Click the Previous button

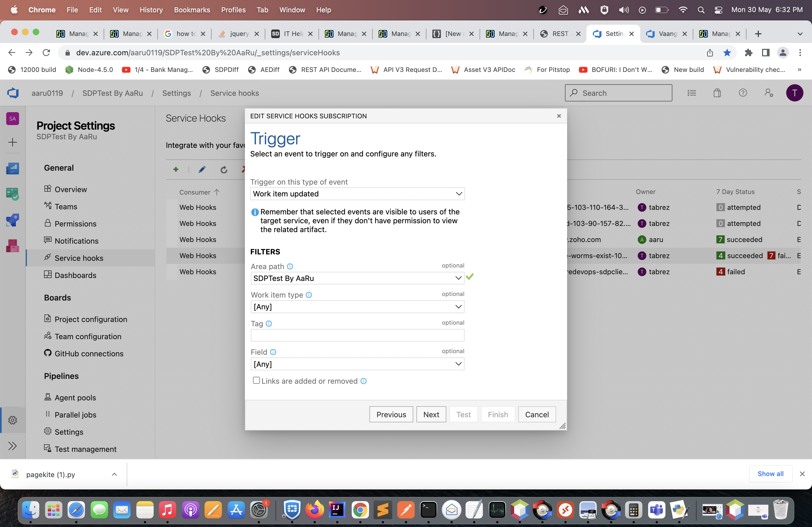pos(391,415)
